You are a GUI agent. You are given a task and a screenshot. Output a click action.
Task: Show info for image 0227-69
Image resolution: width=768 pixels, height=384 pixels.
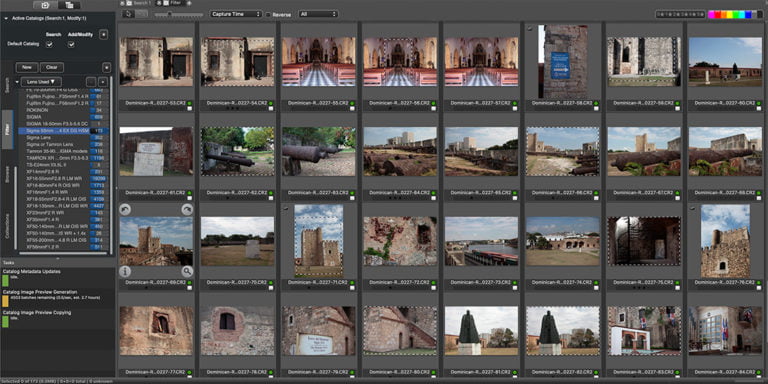[125, 271]
